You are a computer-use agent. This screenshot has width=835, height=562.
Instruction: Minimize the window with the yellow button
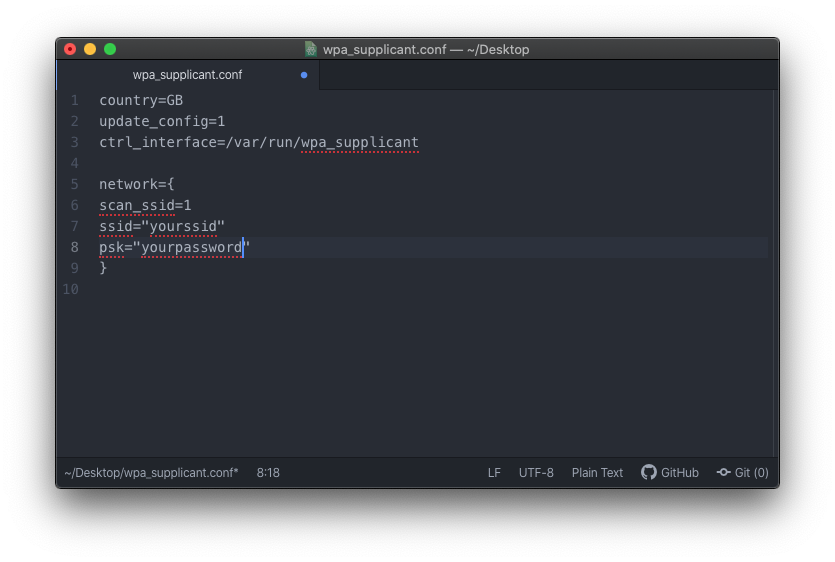point(90,49)
